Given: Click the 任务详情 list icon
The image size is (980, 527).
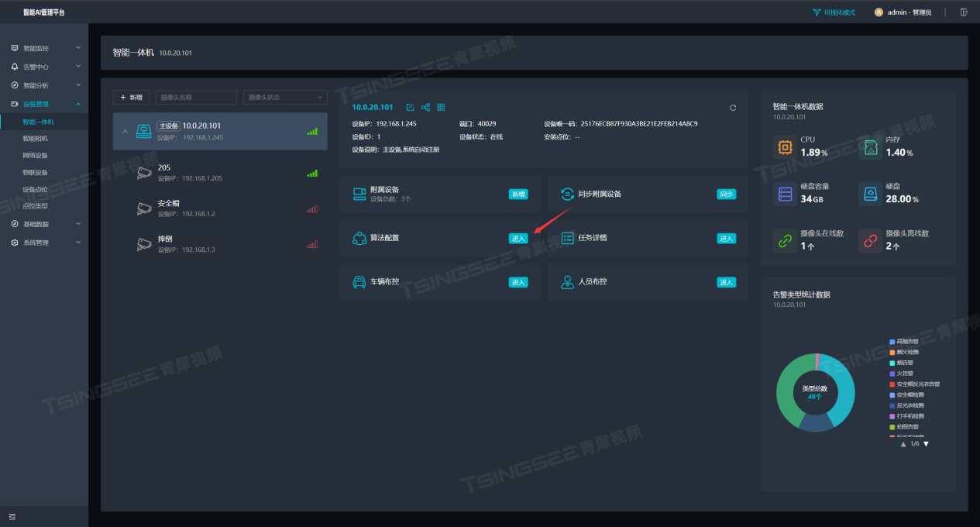Looking at the screenshot, I should point(567,238).
